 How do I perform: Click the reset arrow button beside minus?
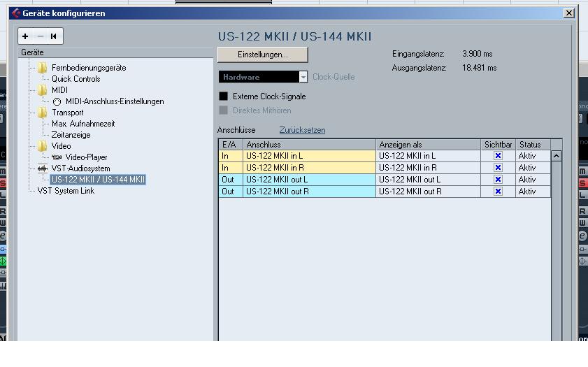coord(54,36)
